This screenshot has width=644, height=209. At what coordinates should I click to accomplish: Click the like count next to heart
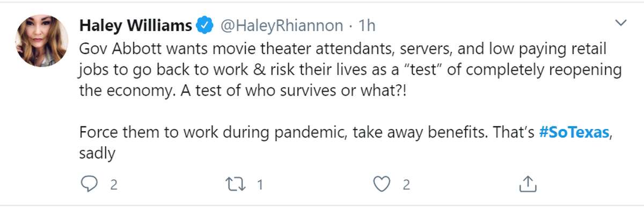tap(406, 185)
